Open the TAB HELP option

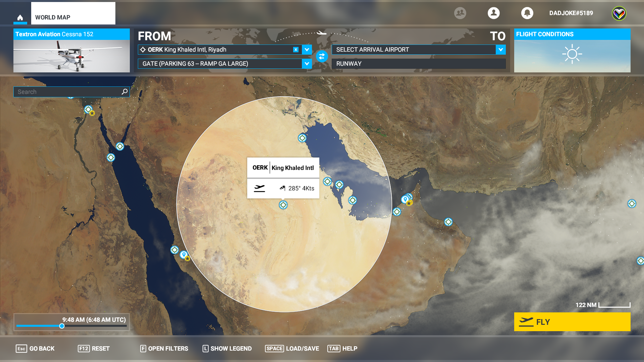click(342, 349)
